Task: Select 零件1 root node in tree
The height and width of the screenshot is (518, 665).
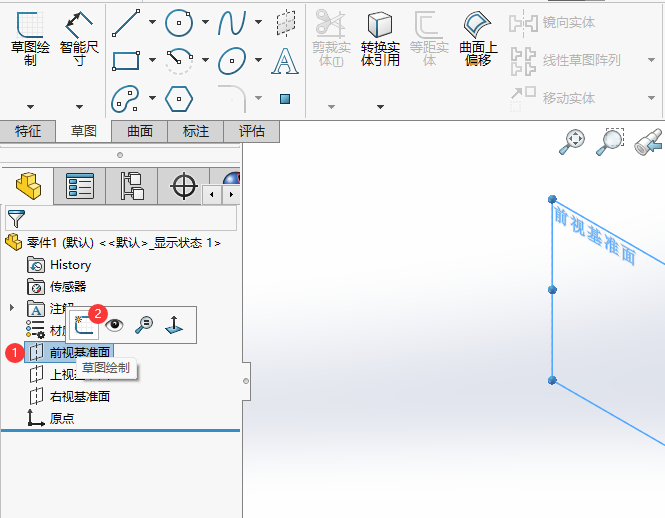Action: 113,243
